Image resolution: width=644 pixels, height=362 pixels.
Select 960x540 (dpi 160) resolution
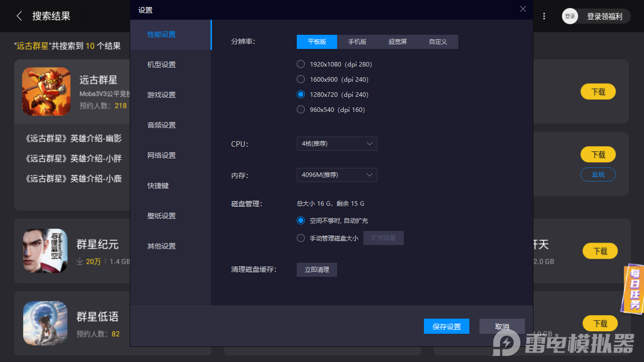[331, 109]
